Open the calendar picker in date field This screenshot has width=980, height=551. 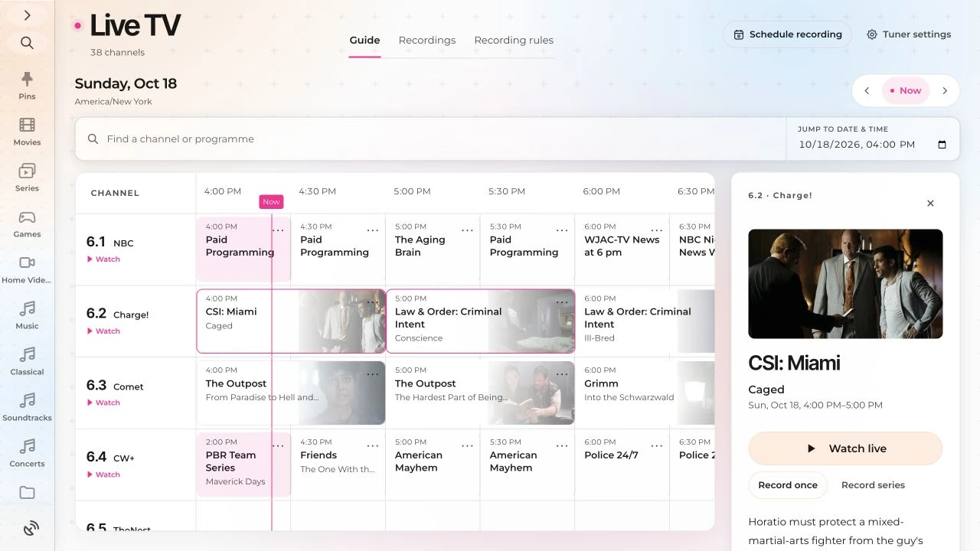pyautogui.click(x=942, y=145)
